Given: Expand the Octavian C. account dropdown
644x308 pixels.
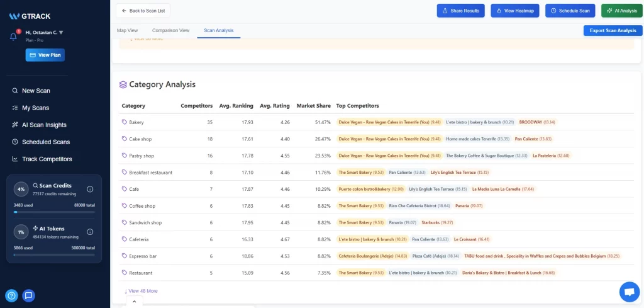Looking at the screenshot, I should tap(45, 32).
